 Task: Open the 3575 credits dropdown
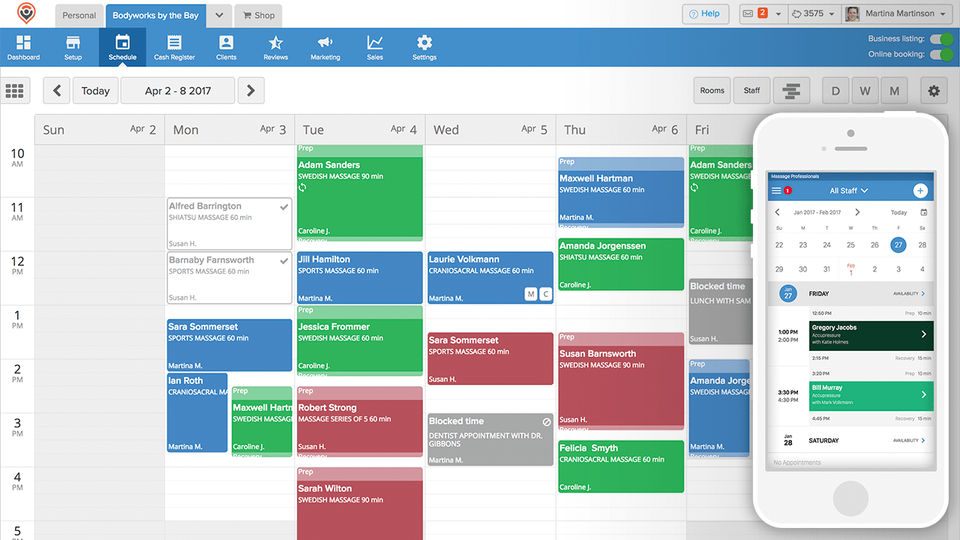click(x=814, y=13)
